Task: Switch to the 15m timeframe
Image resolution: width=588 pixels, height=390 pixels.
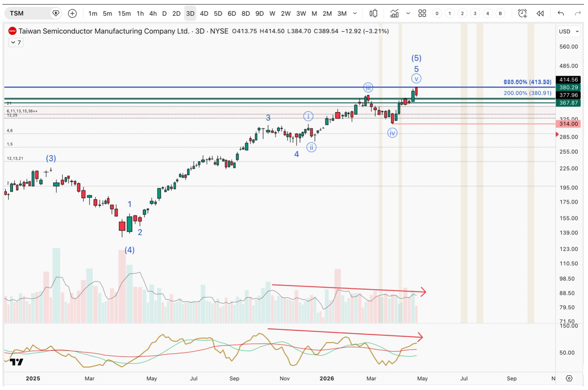Action: click(x=124, y=13)
